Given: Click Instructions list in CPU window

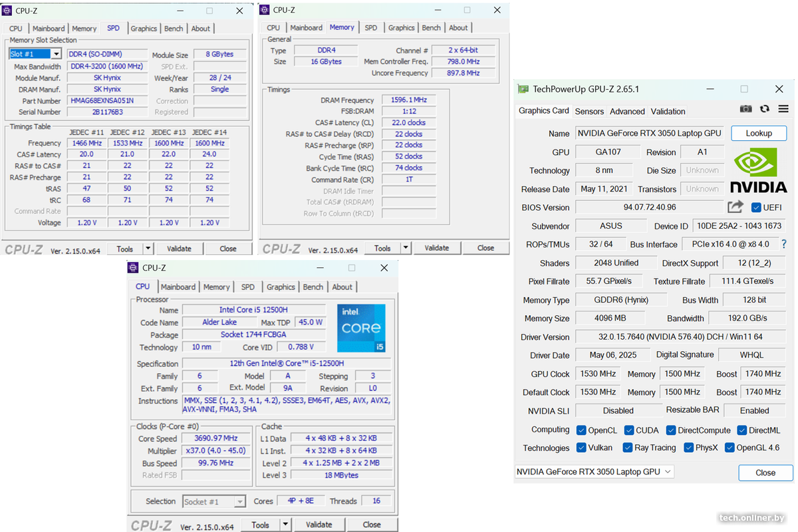Looking at the screenshot, I should [287, 405].
